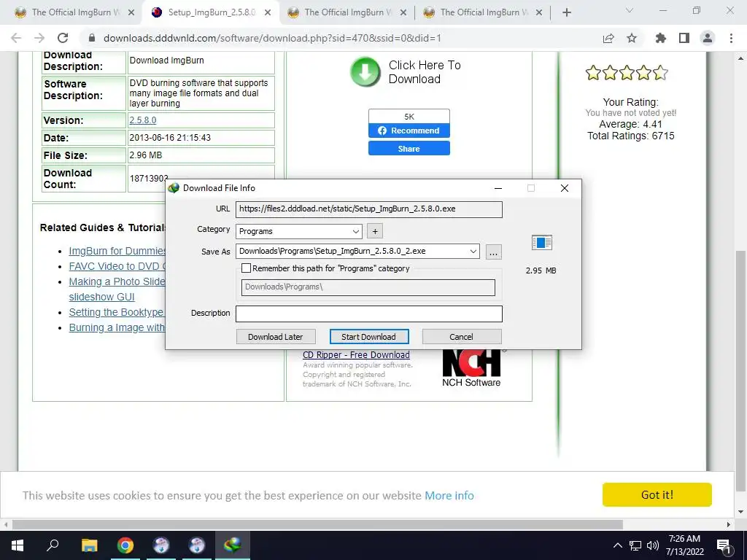Click the browser back arrow
Image resolution: width=747 pixels, height=560 pixels.
click(16, 38)
